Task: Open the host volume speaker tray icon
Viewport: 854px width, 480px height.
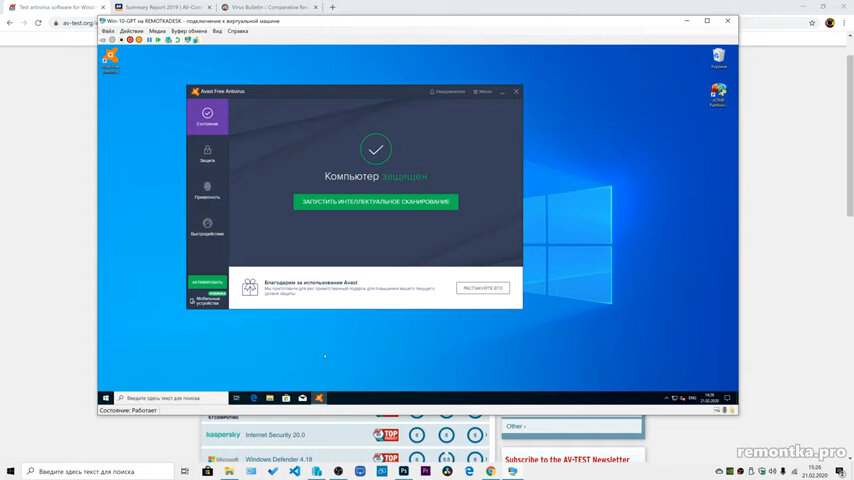Action: pyautogui.click(x=772, y=471)
